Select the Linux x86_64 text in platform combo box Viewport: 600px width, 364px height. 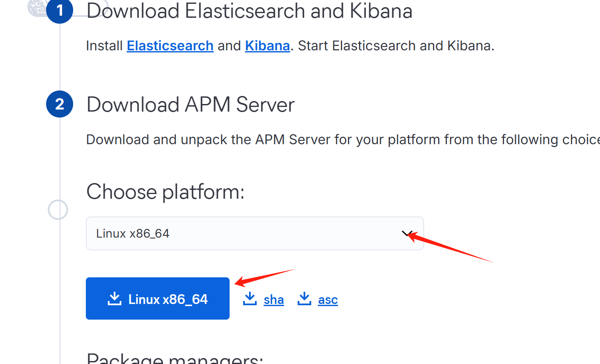tap(133, 233)
